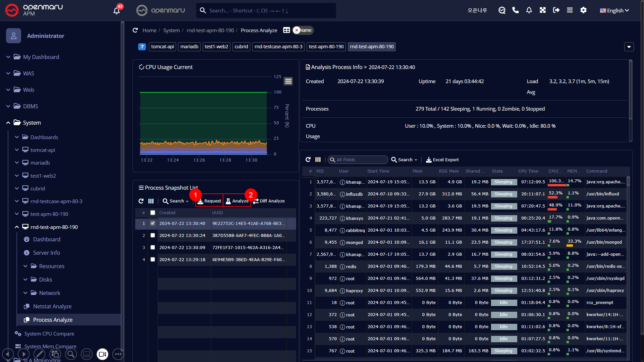This screenshot has width=644, height=362.
Task: Collapse the System folder in sidebar
Action: point(8,123)
